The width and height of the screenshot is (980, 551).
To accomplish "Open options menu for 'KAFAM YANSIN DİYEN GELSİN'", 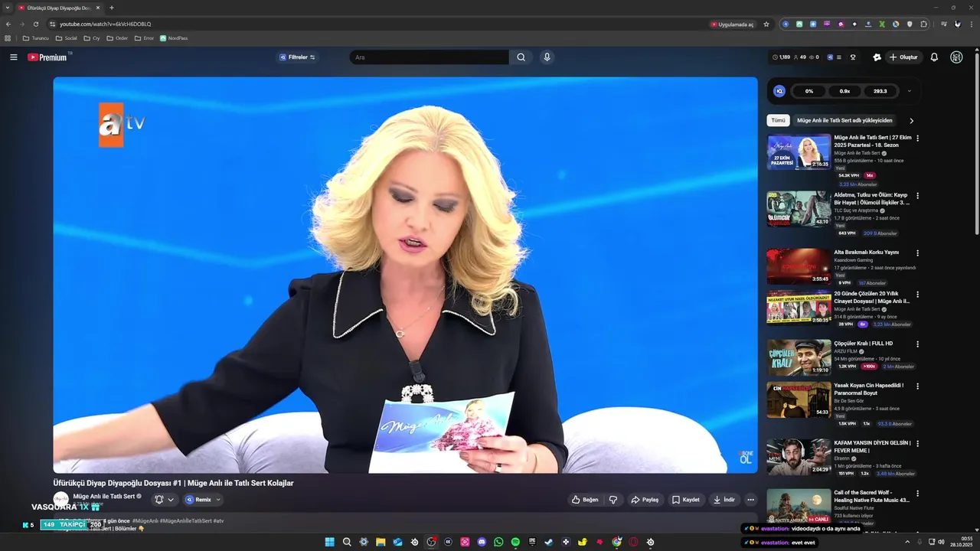I will click(x=917, y=443).
